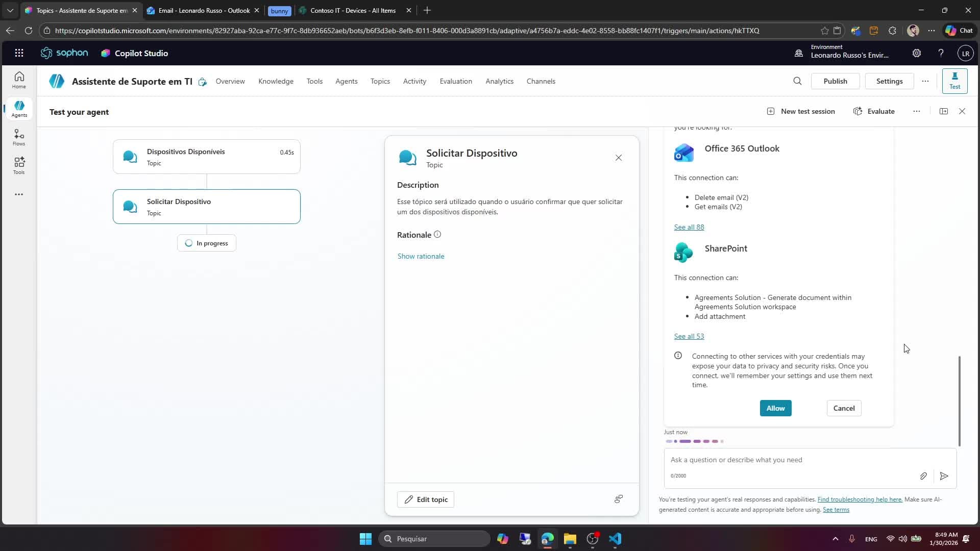Image resolution: width=980 pixels, height=551 pixels.
Task: Open the more options ellipsis next to Evaluate
Action: tap(917, 111)
